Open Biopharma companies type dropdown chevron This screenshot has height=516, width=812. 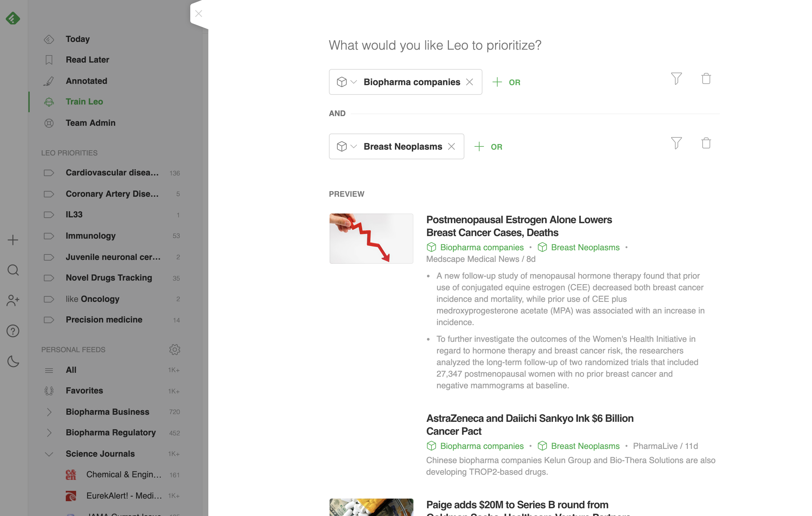tap(353, 82)
